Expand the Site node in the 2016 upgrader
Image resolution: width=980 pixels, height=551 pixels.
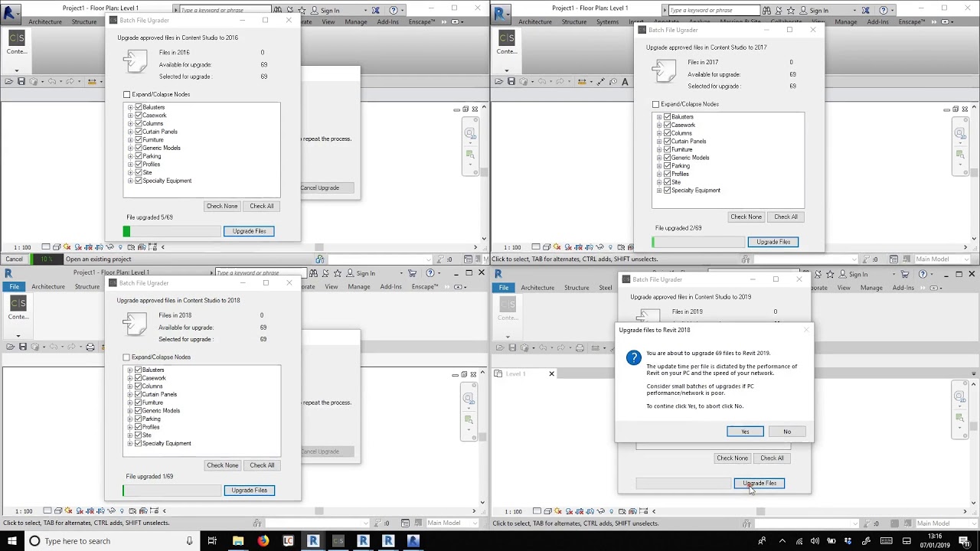(130, 173)
